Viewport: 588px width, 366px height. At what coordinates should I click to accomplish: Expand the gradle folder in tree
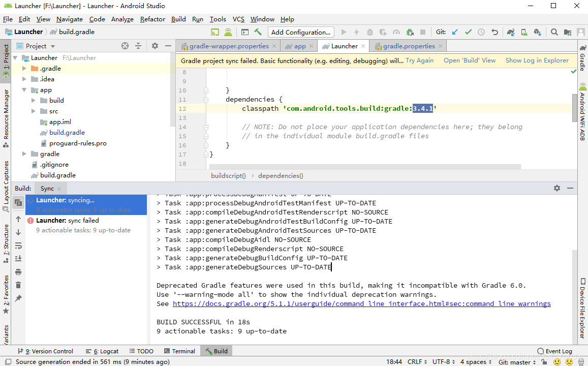coord(24,154)
